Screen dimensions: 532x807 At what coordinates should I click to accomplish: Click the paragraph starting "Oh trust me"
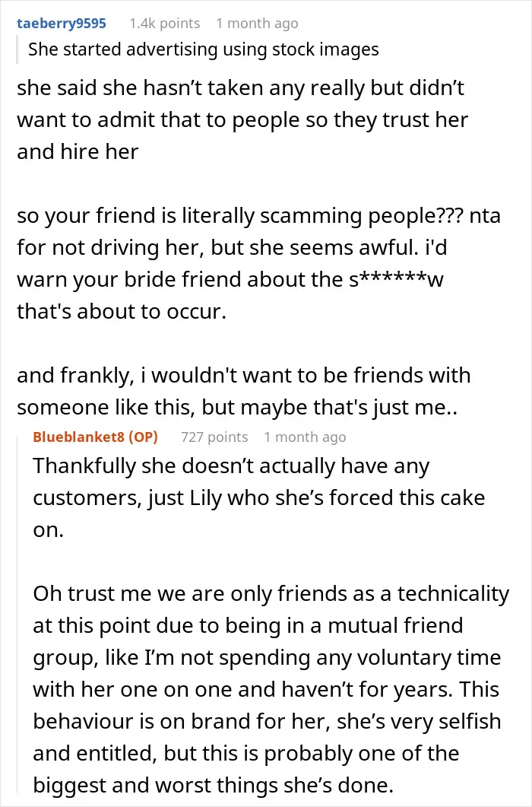tap(271, 689)
